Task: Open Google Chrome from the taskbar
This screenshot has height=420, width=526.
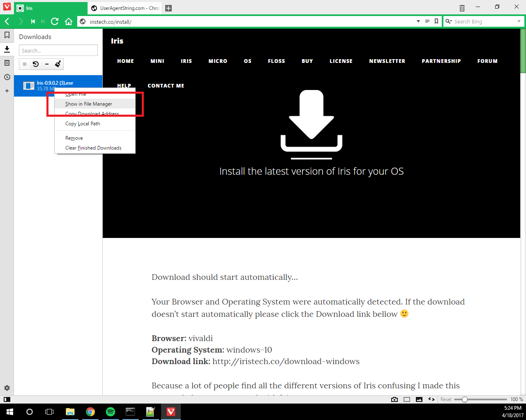Action: [x=90, y=412]
